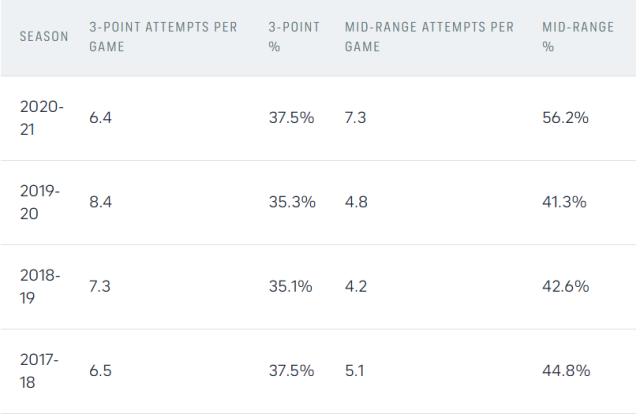Image resolution: width=640 pixels, height=417 pixels.
Task: Select the 35.3% three-point percentage cell
Action: pos(292,202)
